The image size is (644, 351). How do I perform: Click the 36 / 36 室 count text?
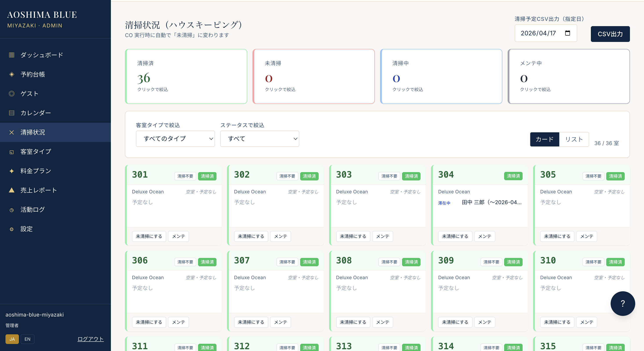pos(606,143)
